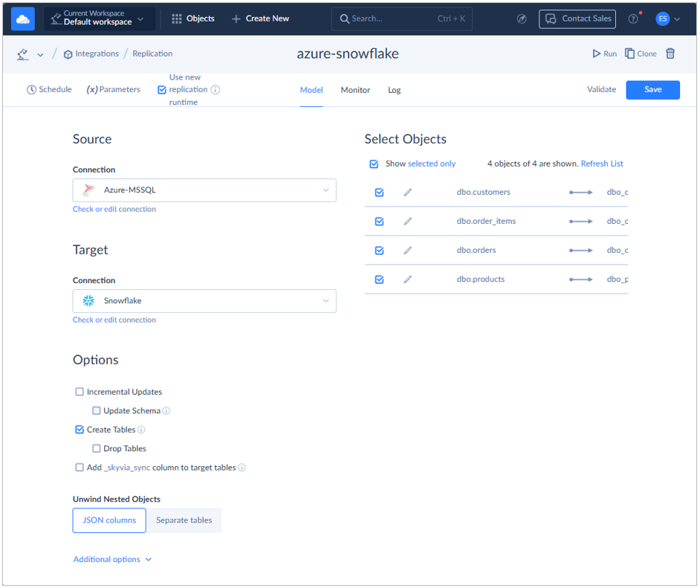Viewport: 700px width, 588px height.
Task: Click the Contact Sales button
Action: pyautogui.click(x=577, y=19)
